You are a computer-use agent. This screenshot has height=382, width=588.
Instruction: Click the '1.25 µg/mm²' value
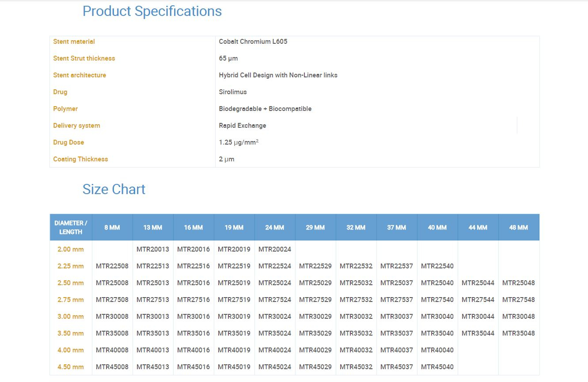tap(239, 142)
